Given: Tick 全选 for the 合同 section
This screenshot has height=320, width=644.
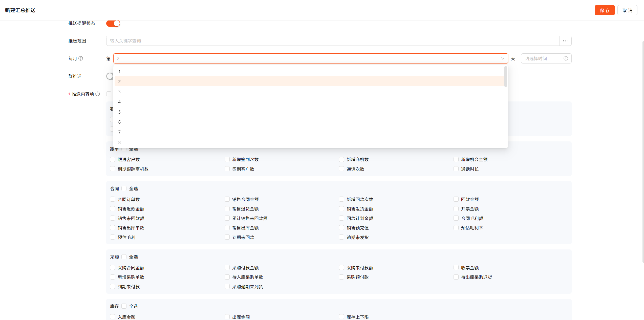Looking at the screenshot, I should point(124,188).
